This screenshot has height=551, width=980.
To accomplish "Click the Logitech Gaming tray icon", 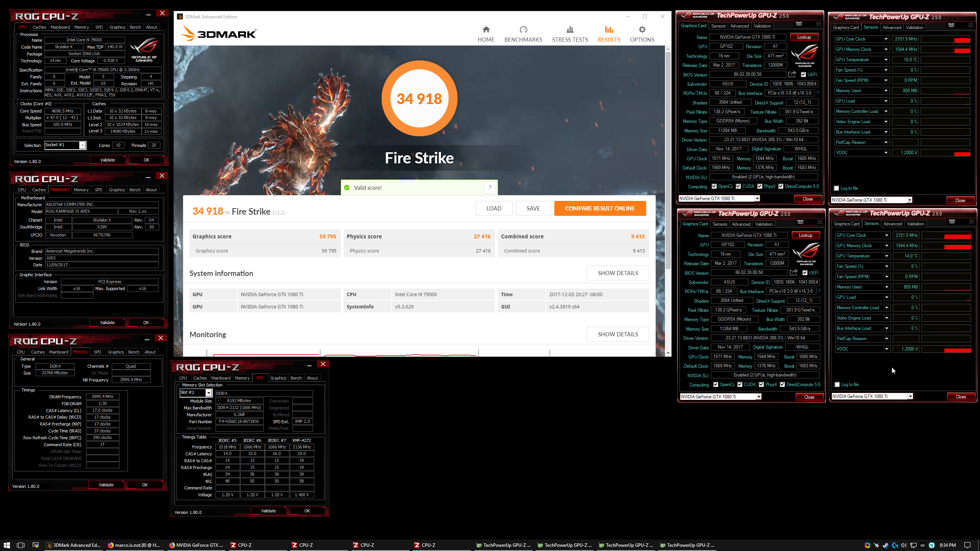I will [895, 545].
